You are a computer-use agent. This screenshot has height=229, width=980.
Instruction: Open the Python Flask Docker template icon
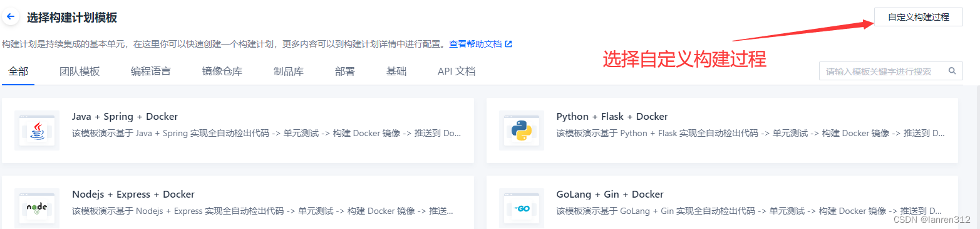[522, 130]
